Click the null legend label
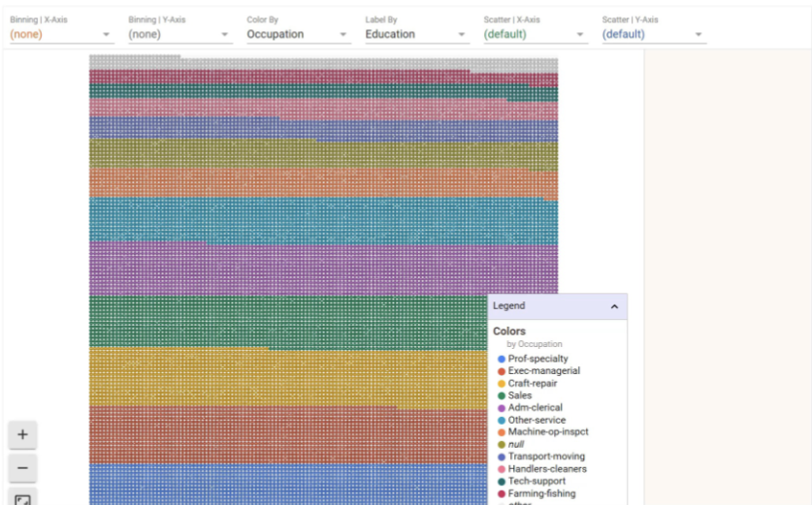Screen dimensions: 812x505 [516, 445]
